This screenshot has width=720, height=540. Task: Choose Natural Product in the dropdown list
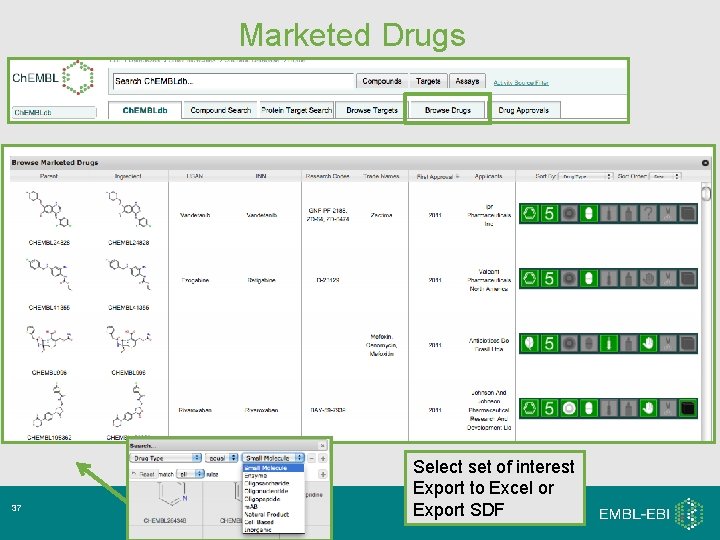click(273, 514)
